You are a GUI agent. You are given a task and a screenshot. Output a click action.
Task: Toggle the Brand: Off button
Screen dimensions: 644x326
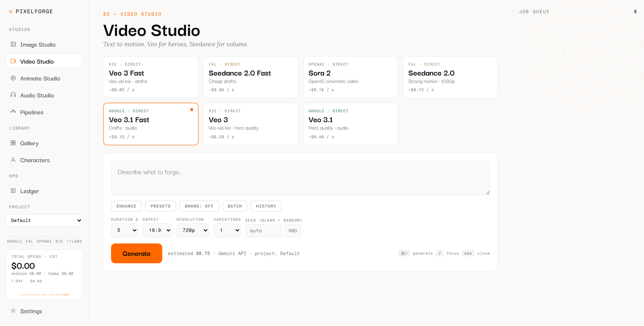(199, 206)
